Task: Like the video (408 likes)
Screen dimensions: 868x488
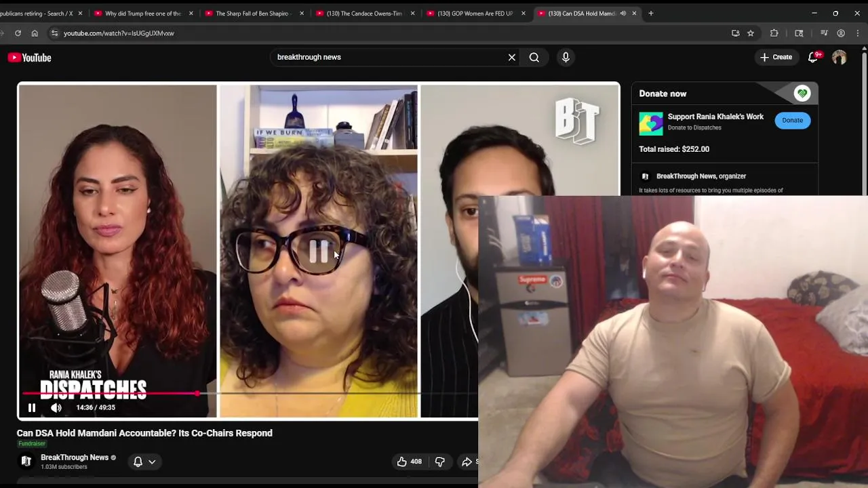Action: [x=409, y=462]
